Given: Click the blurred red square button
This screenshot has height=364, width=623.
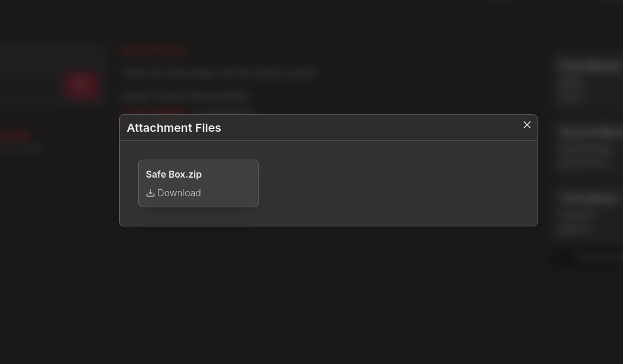Looking at the screenshot, I should pyautogui.click(x=81, y=85).
